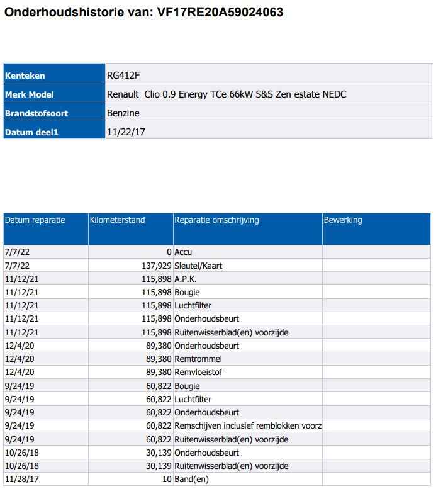Click the mileage '115,898' in the A.P.K. row
The image size is (448, 501).
point(157,279)
